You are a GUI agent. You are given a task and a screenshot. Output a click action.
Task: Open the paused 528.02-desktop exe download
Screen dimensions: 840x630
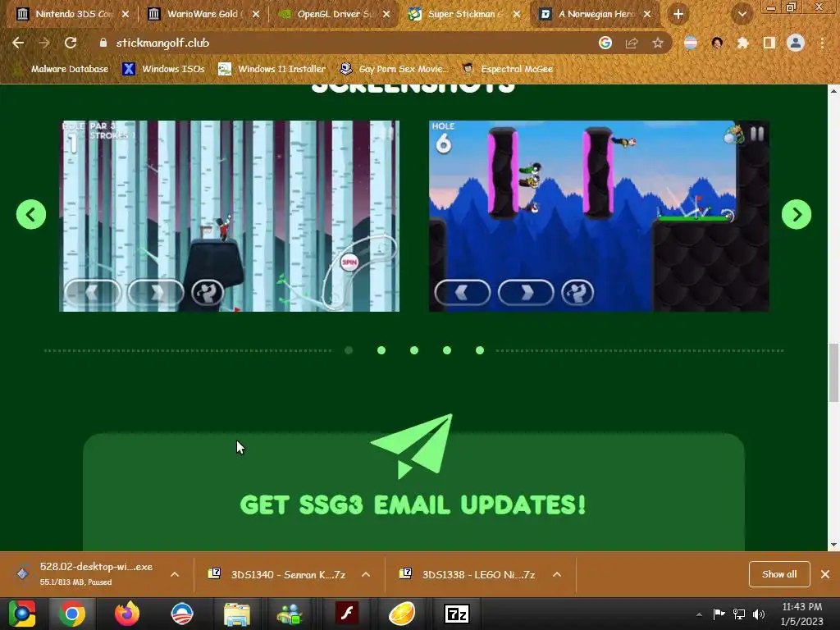(x=85, y=573)
